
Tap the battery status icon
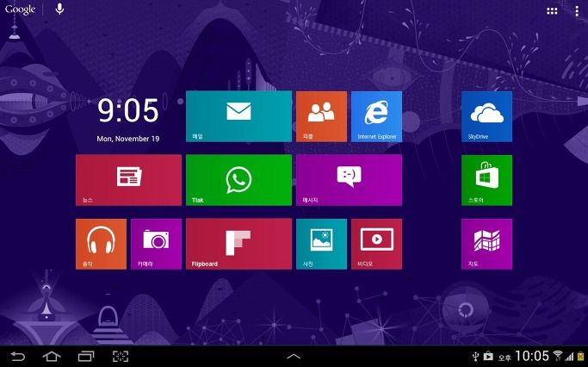(581, 356)
